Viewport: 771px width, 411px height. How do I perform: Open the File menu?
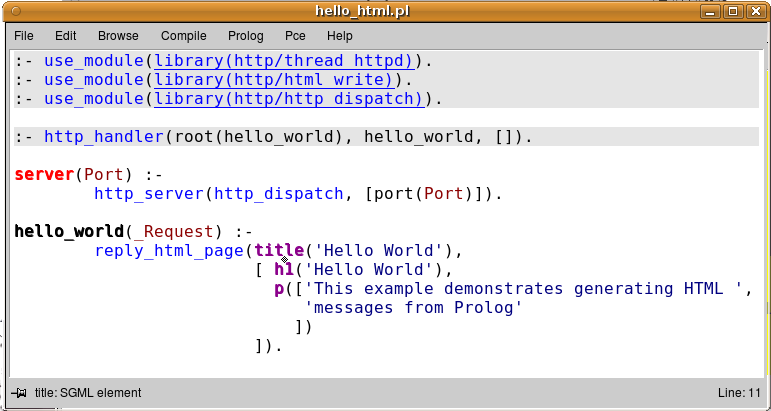tap(23, 36)
